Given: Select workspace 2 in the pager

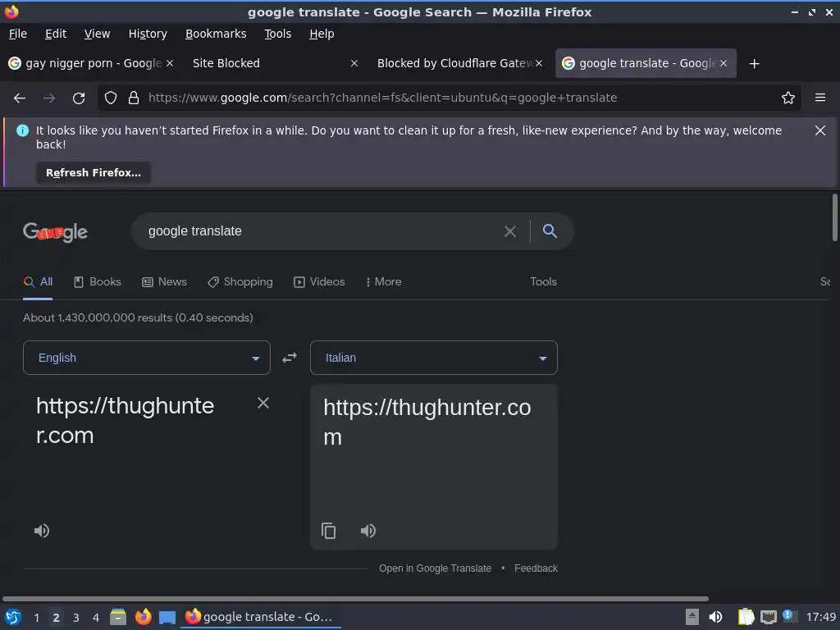Looking at the screenshot, I should coord(57,618).
